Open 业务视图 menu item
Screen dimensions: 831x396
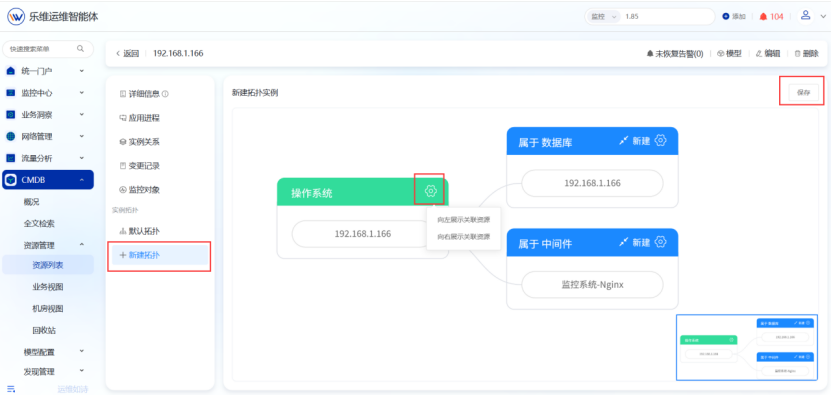(48, 287)
